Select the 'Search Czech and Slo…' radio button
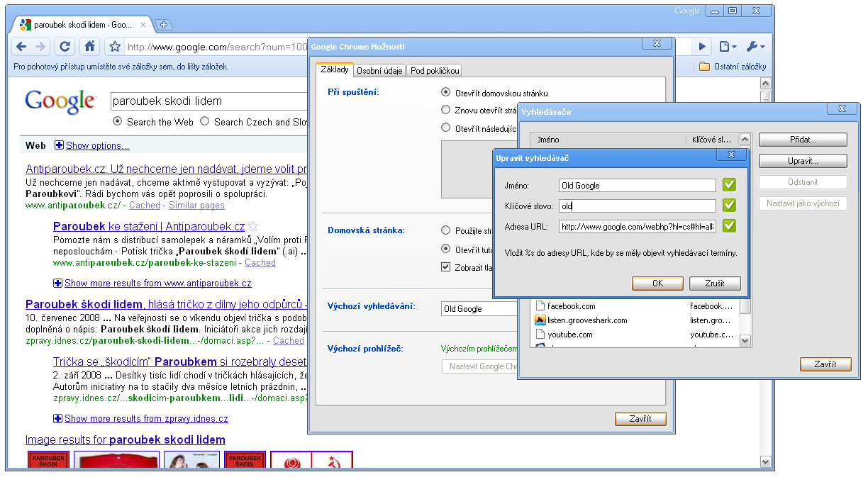This screenshot has width=868, height=477. [x=205, y=121]
